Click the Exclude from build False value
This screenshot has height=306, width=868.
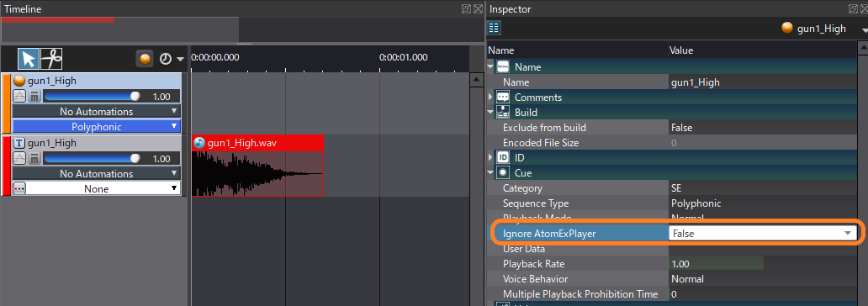point(762,127)
